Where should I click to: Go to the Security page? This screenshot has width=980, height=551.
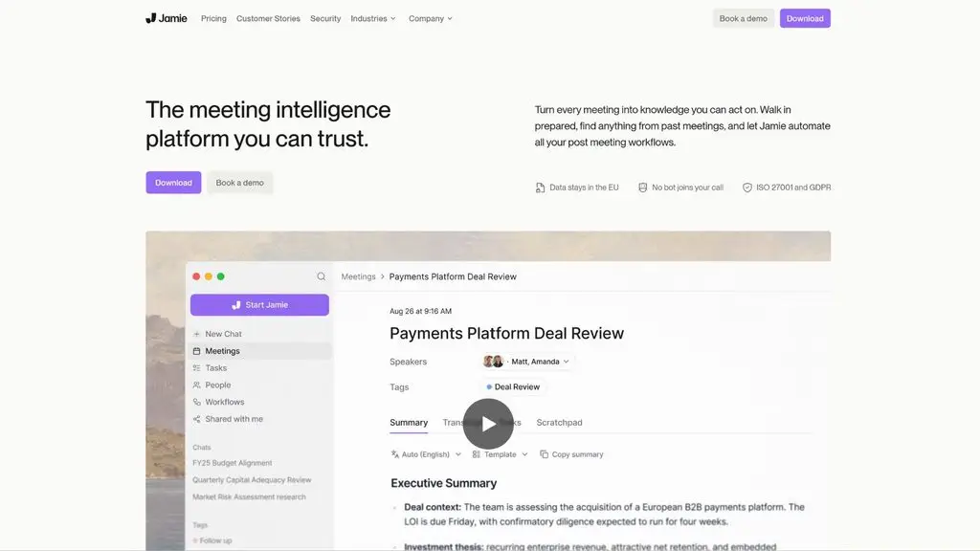click(325, 19)
